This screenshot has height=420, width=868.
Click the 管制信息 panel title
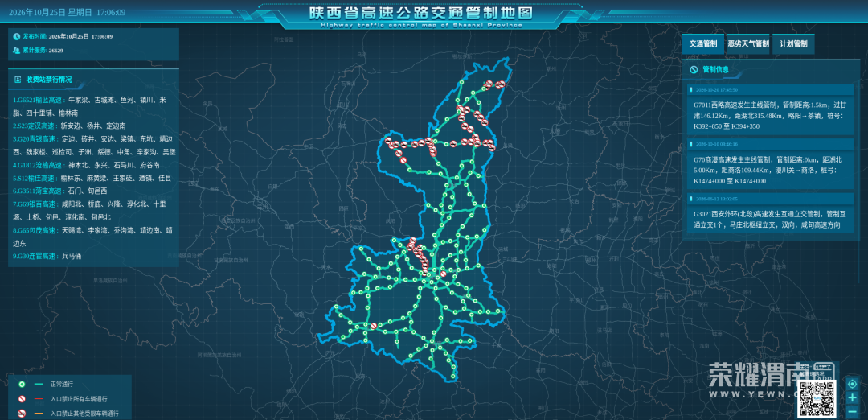pyautogui.click(x=716, y=70)
